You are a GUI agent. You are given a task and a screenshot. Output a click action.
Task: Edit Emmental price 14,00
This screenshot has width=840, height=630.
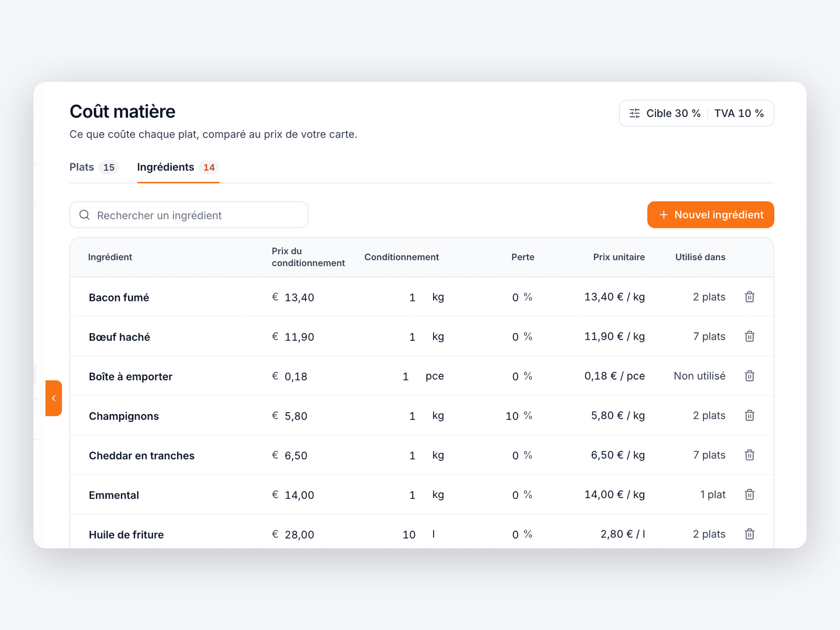click(x=300, y=495)
